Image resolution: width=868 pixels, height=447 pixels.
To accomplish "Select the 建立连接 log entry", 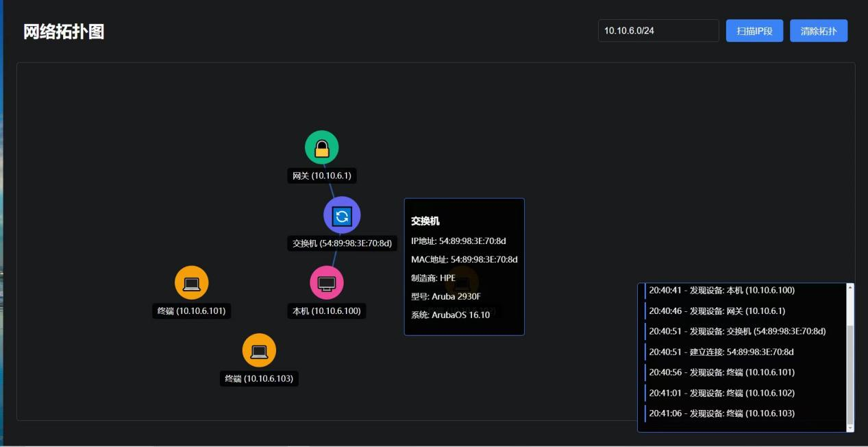I will 721,352.
